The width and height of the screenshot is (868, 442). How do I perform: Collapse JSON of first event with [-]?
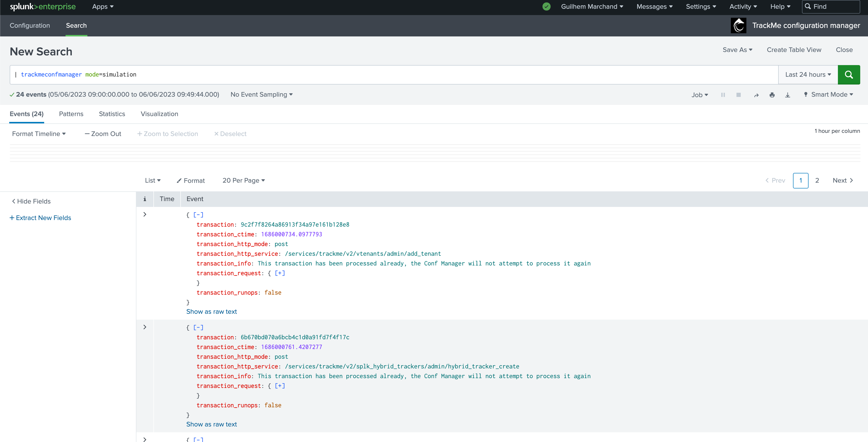pos(198,215)
